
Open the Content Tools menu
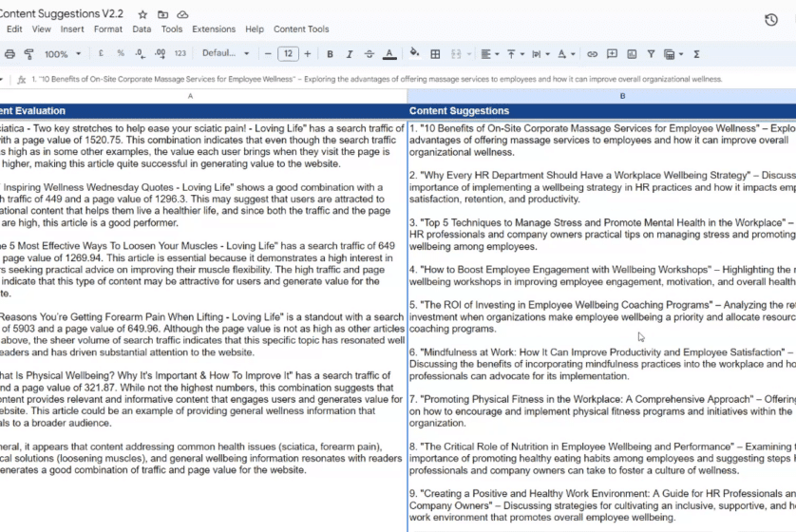tap(301, 29)
